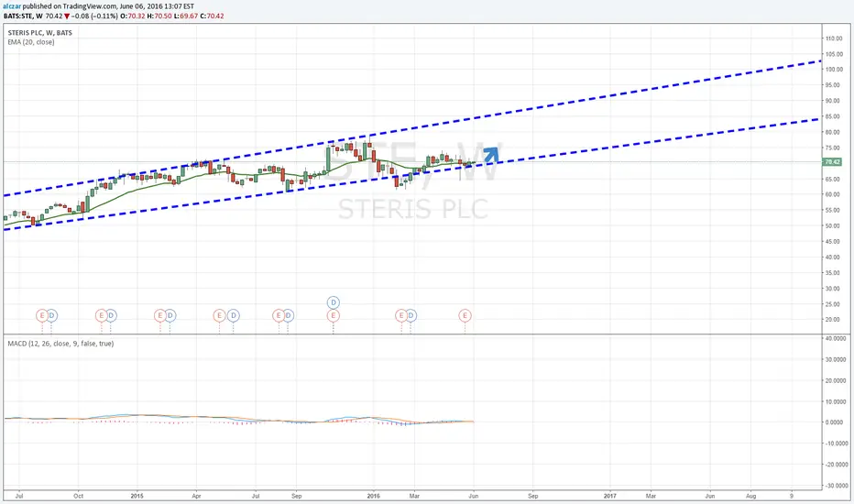Open the May 2015 dividend D marker

click(233, 315)
